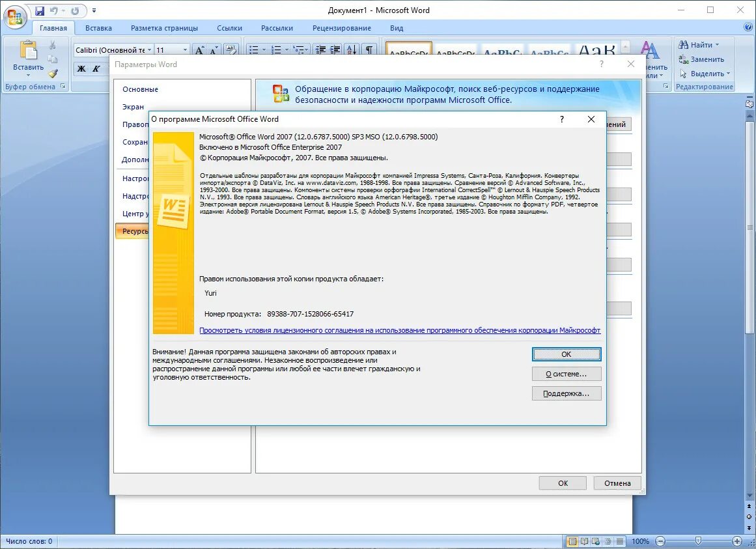Click the Undo arrow in quick access toolbar
The image size is (756, 549).
point(53,10)
